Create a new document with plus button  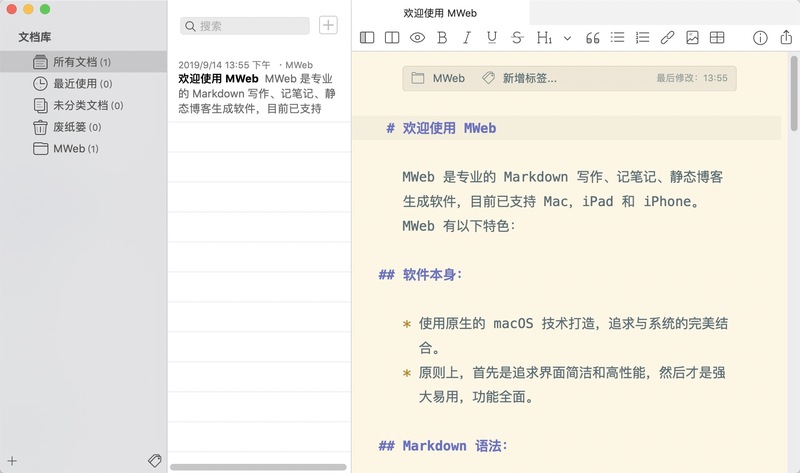(x=328, y=25)
